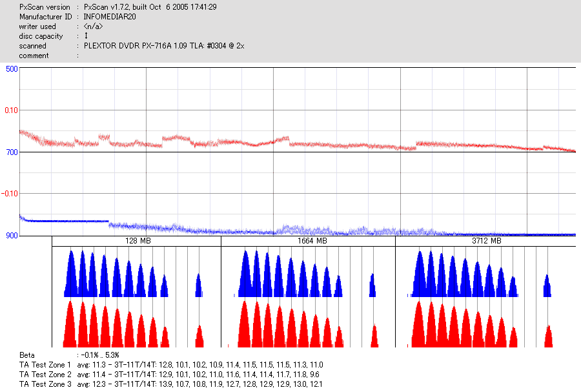Click the red -0.10 axis label
The height and width of the screenshot is (392, 581).
pos(10,193)
